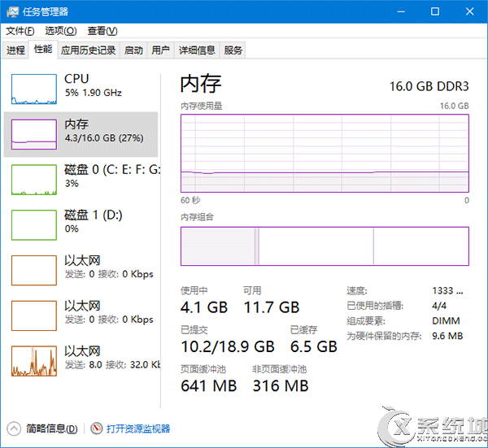488x448 pixels.
Task: Open the 打开资源监视器 link
Action: 138,428
